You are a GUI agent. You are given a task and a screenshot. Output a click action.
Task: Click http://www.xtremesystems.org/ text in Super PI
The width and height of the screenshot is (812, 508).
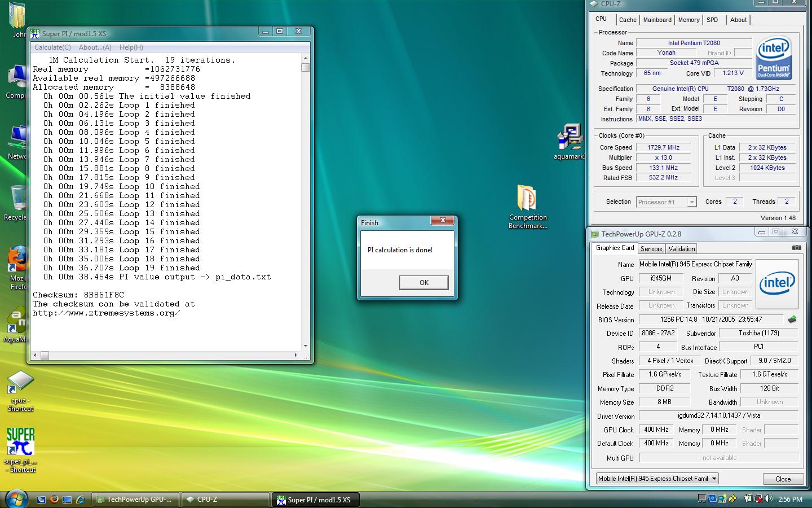point(107,313)
